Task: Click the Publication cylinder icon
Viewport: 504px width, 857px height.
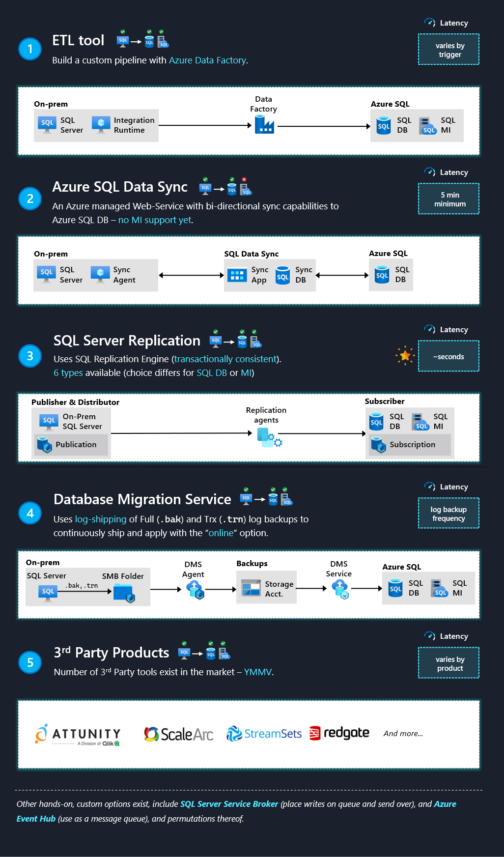Action: pyautogui.click(x=45, y=445)
